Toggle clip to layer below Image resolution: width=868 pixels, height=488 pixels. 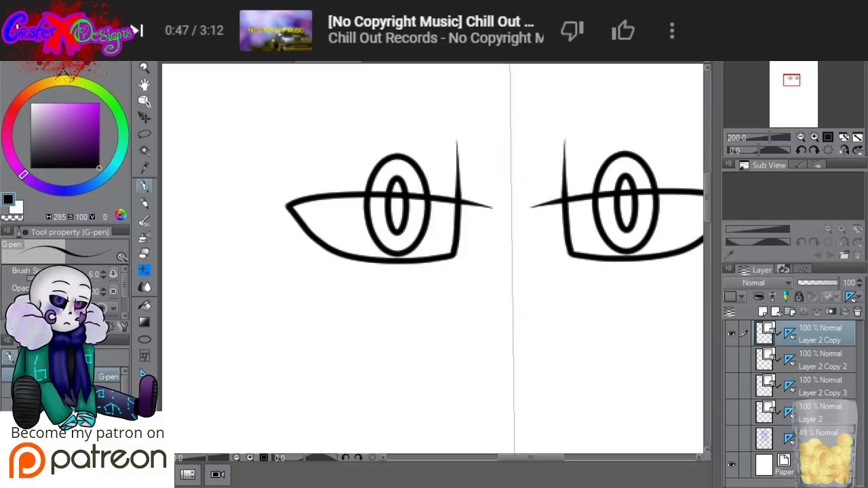pos(759,297)
